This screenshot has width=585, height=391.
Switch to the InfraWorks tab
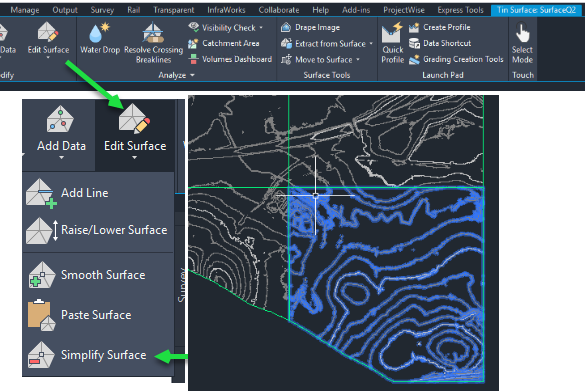[226, 10]
